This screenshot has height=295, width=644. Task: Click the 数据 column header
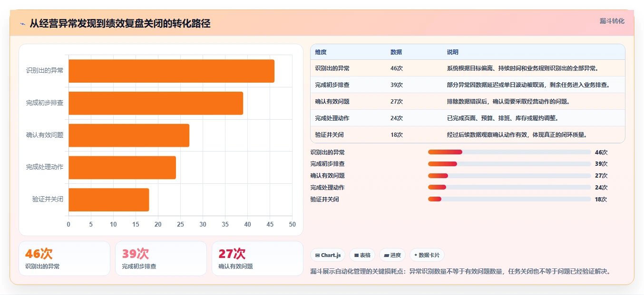pyautogui.click(x=396, y=52)
